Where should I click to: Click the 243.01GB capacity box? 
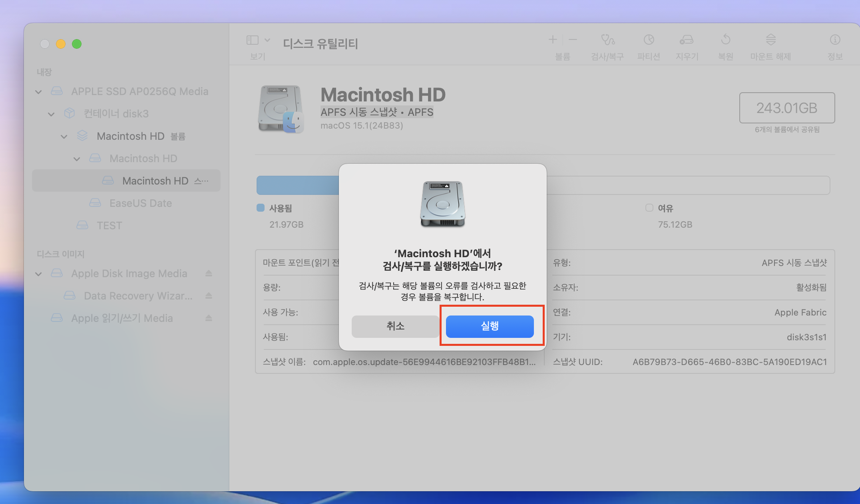tap(787, 108)
